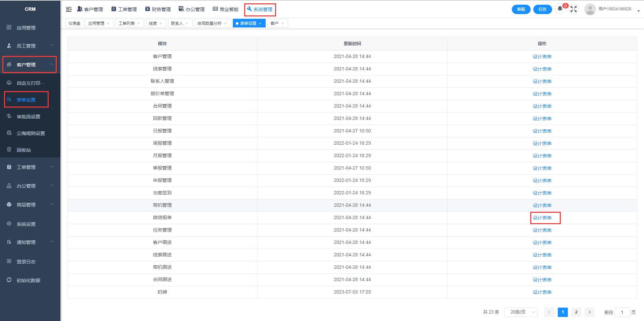The width and height of the screenshot is (644, 321).
Task: Switch to 财务管理 top menu
Action: coord(158,9)
